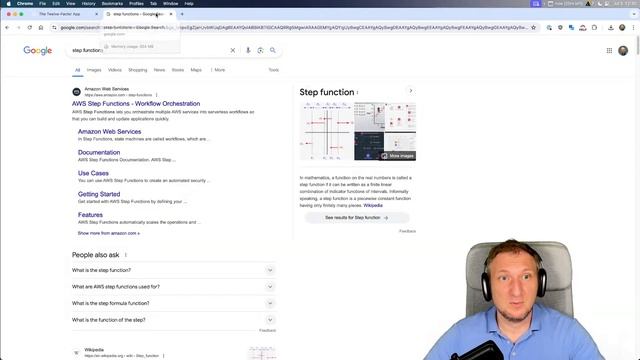Click the Wikipedia Step_function result header
640x360 pixels.
pos(121,353)
